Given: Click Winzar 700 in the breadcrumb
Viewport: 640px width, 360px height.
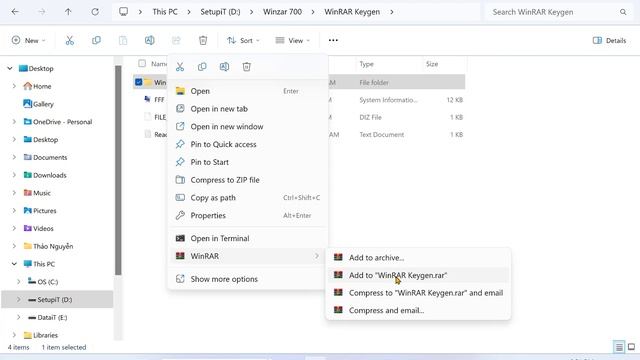Looking at the screenshot, I should coord(282,12).
